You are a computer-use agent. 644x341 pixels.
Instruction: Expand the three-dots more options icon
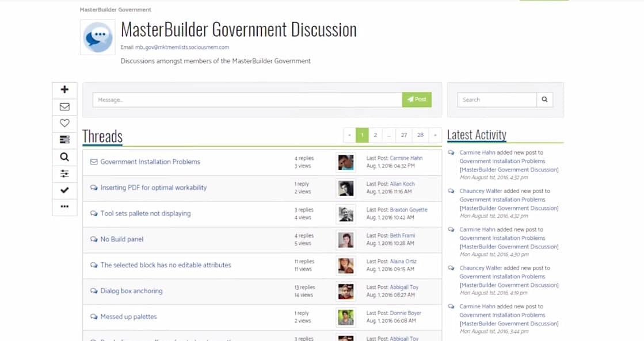pos(64,206)
